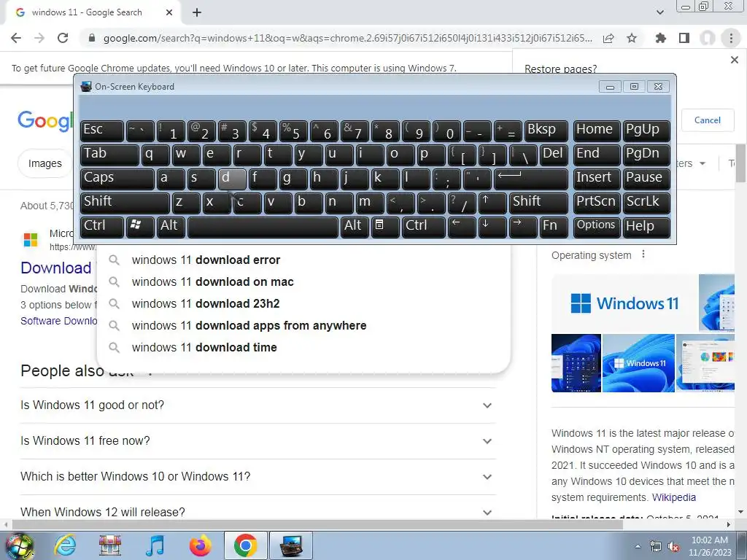Screen dimensions: 747x560
Task: Open Windows Start menu orb
Action: pos(19,545)
